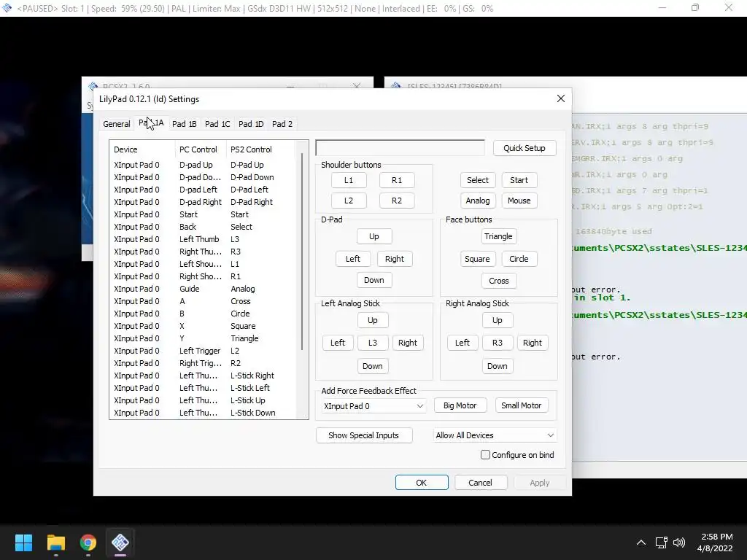Screen dimensions: 747x560
Task: Click the L1 shoulder button
Action: 349,181
